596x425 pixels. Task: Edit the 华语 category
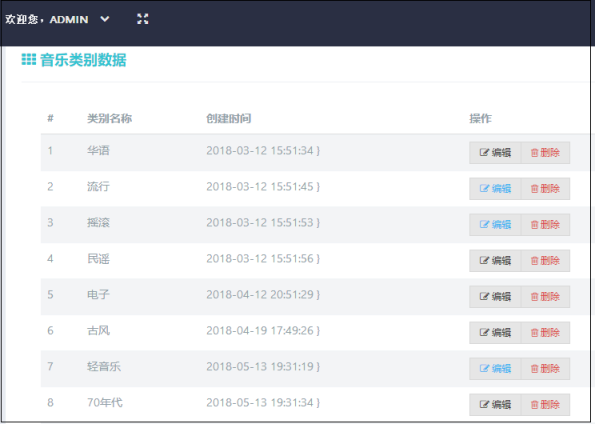[x=495, y=153]
